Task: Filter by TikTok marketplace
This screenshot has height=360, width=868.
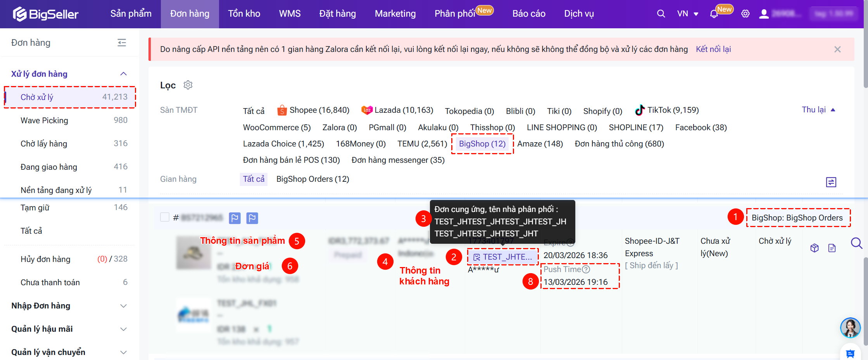Action: pos(667,110)
